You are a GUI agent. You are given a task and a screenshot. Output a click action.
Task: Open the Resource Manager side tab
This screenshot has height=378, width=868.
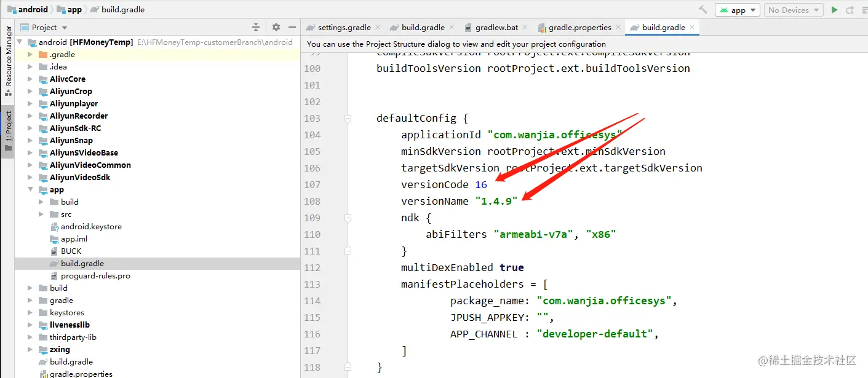click(8, 60)
